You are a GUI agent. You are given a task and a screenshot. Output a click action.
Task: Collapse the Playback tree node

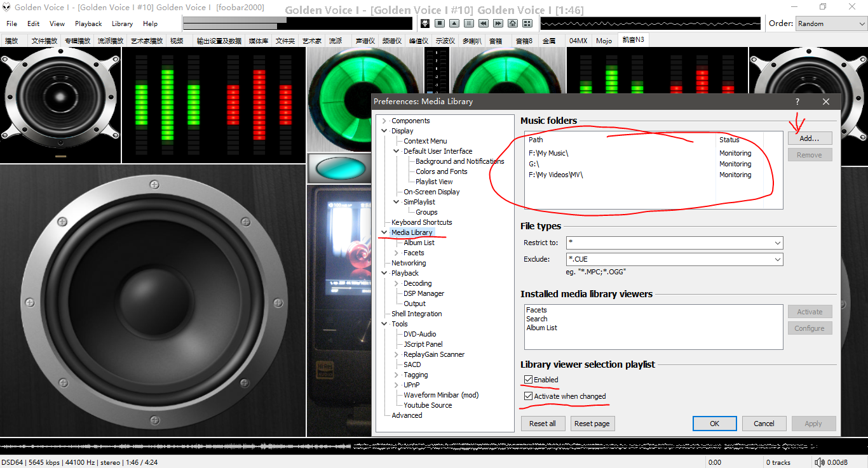384,273
